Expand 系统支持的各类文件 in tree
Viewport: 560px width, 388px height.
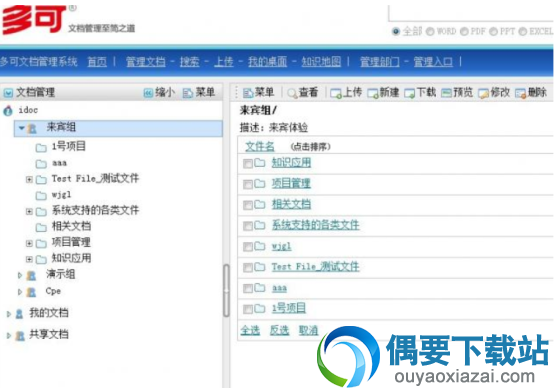29,212
